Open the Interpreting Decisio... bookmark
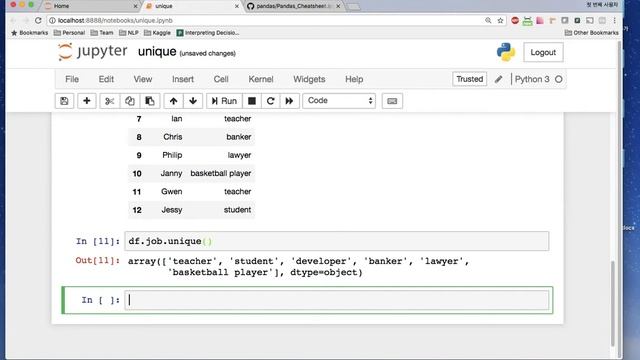Image resolution: width=640 pixels, height=360 pixels. [208, 33]
